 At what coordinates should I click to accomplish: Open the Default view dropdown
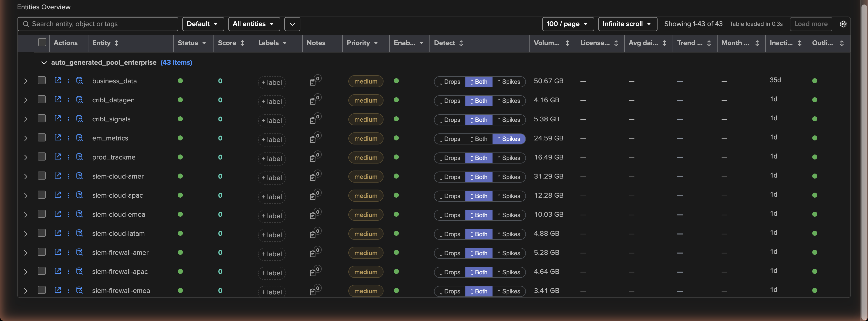point(203,24)
